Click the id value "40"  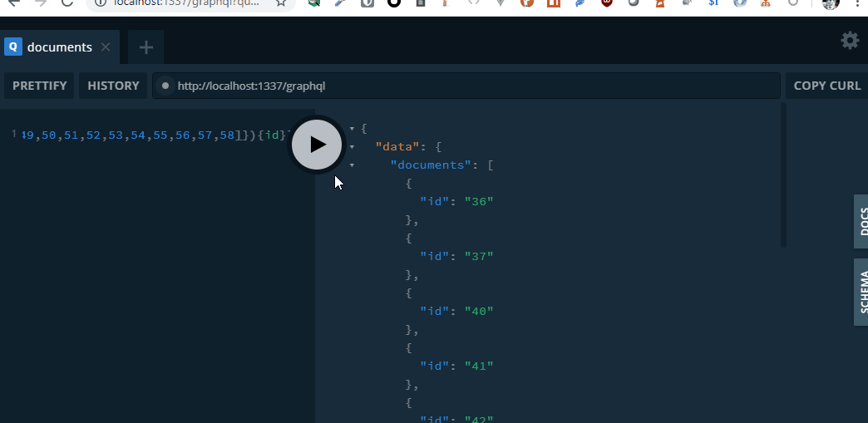tap(479, 311)
